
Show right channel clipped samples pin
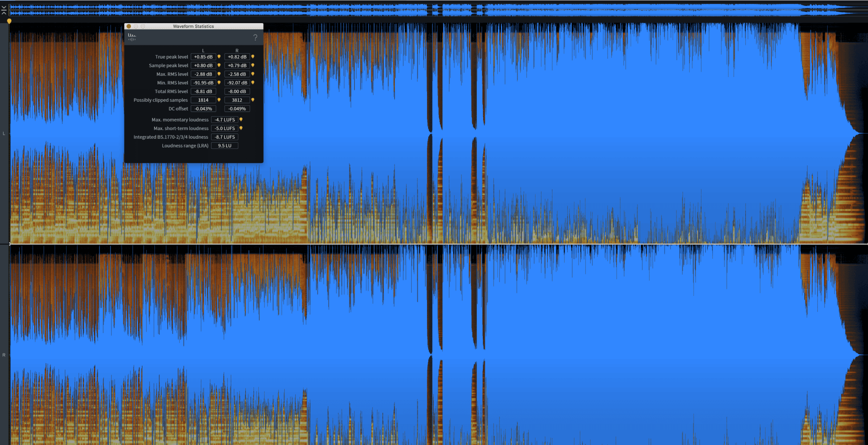253,100
